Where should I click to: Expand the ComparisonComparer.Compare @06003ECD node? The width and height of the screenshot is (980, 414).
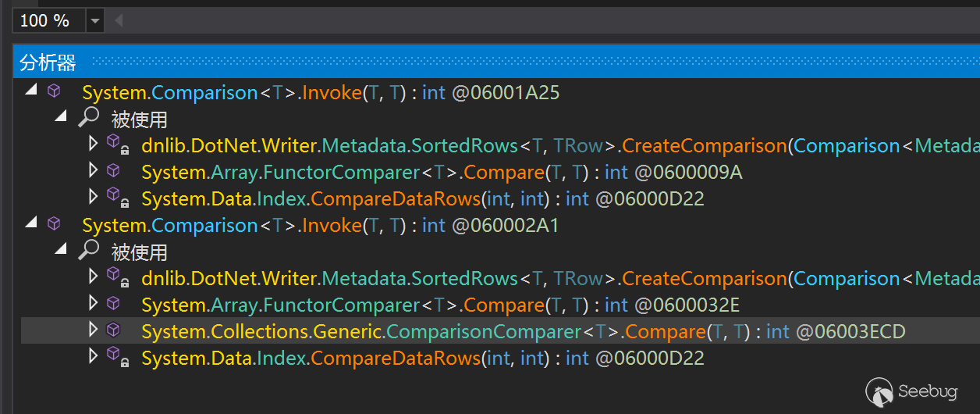click(x=94, y=330)
